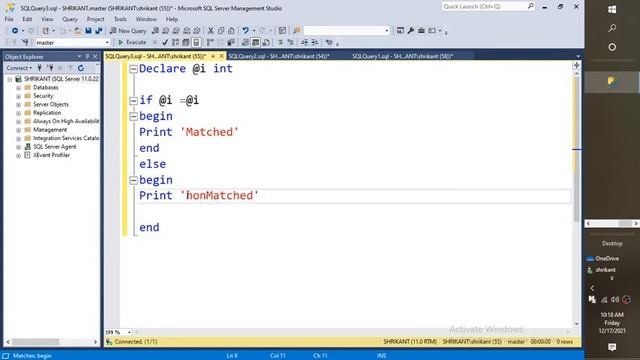
Task: Click the Execute button
Action: coord(132,42)
